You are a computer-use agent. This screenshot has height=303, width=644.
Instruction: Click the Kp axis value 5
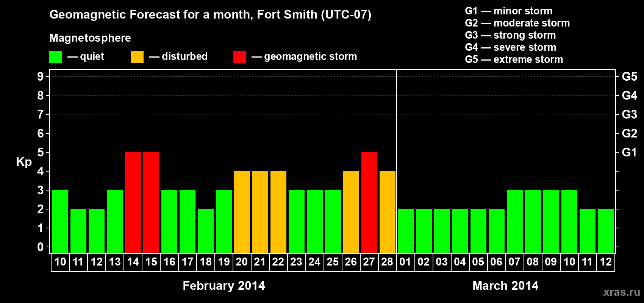pyautogui.click(x=41, y=152)
